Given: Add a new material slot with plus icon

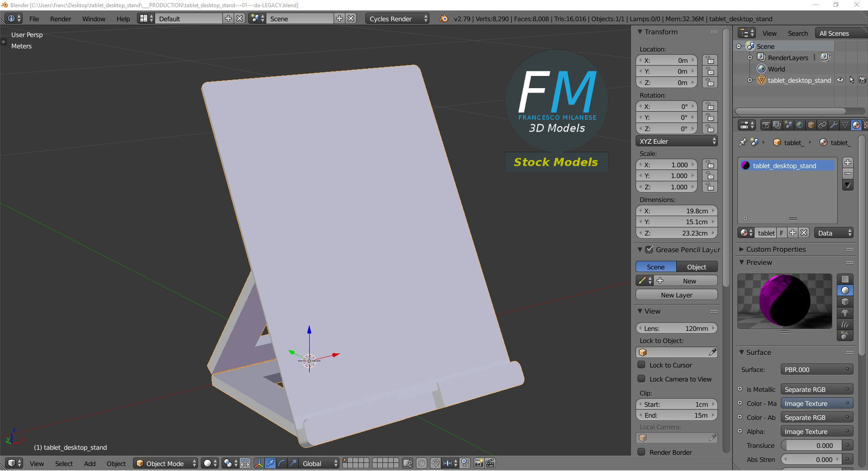Looking at the screenshot, I should click(848, 162).
